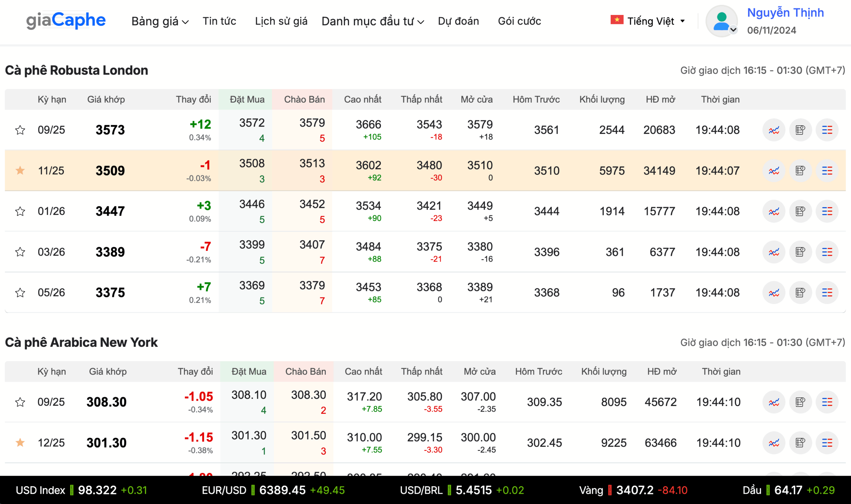Unstar the Robusta 11/25 favorite contract
Viewport: 851px width, 504px height.
pyautogui.click(x=20, y=170)
